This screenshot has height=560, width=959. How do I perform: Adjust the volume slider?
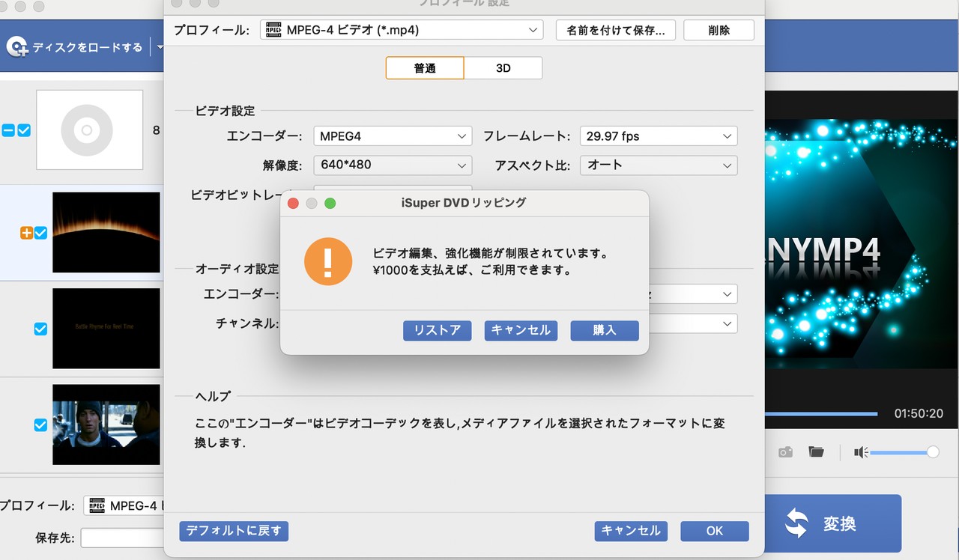click(x=904, y=452)
